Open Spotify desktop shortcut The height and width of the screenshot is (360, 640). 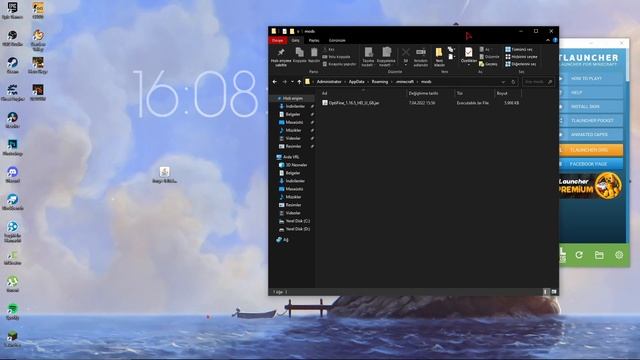coord(13,312)
